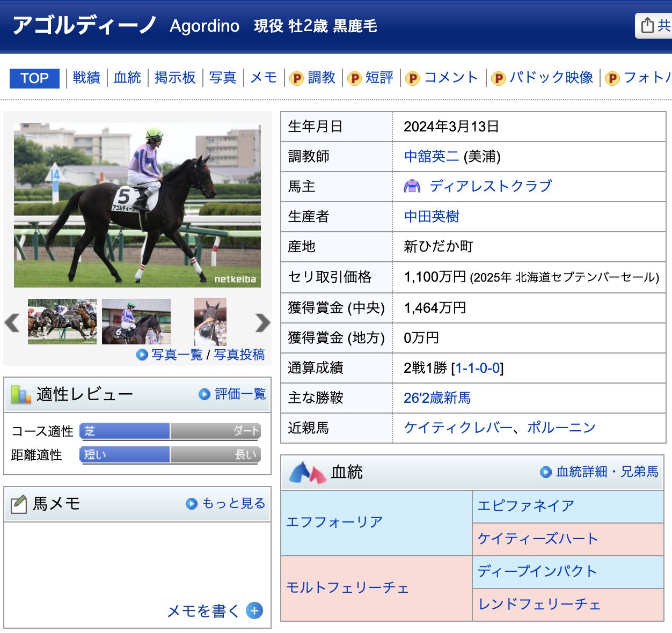The image size is (672, 633).
Task: Click the sale price 1,100万円 text
Action: tap(435, 277)
